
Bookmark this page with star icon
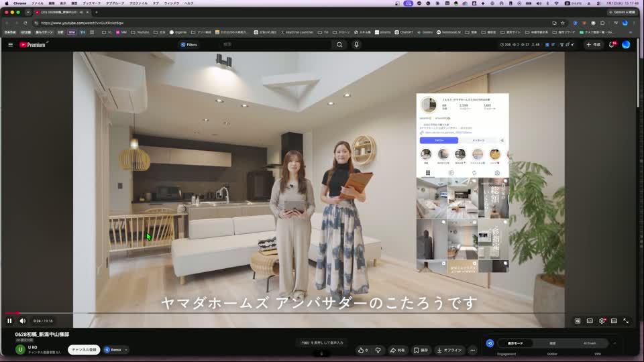563,23
